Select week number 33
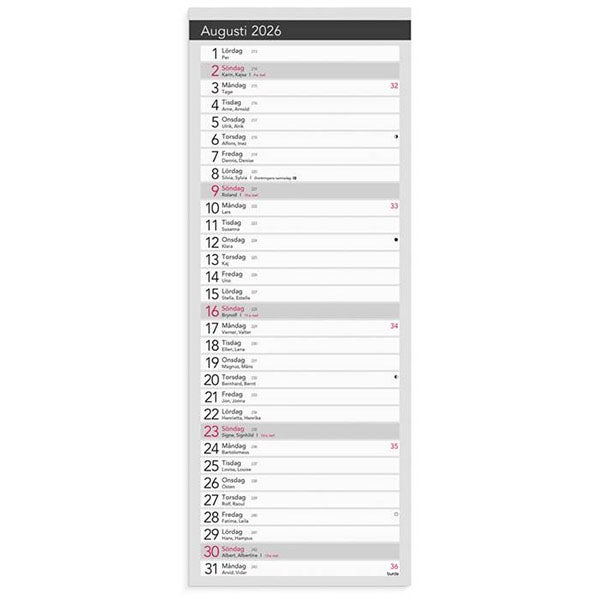The image size is (600, 600). tap(394, 206)
